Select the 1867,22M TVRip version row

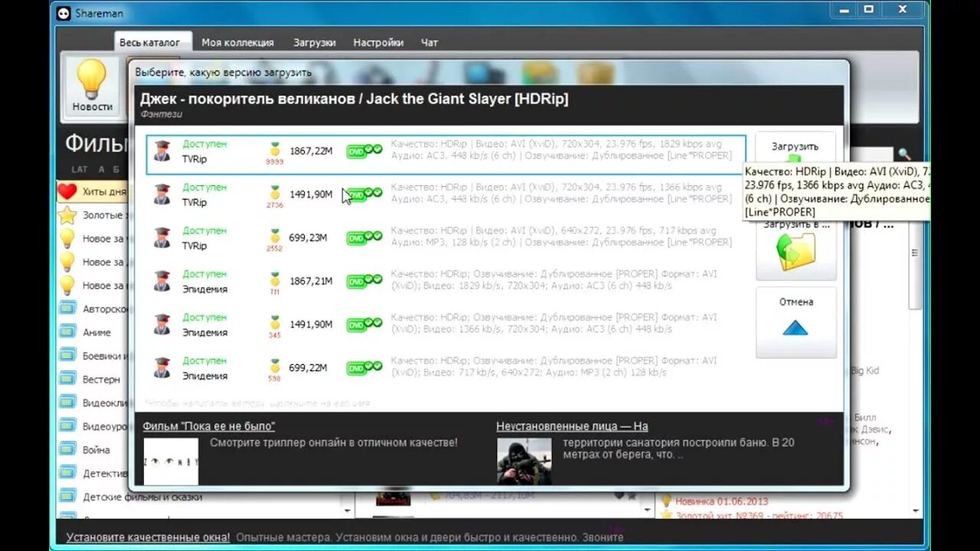(446, 155)
